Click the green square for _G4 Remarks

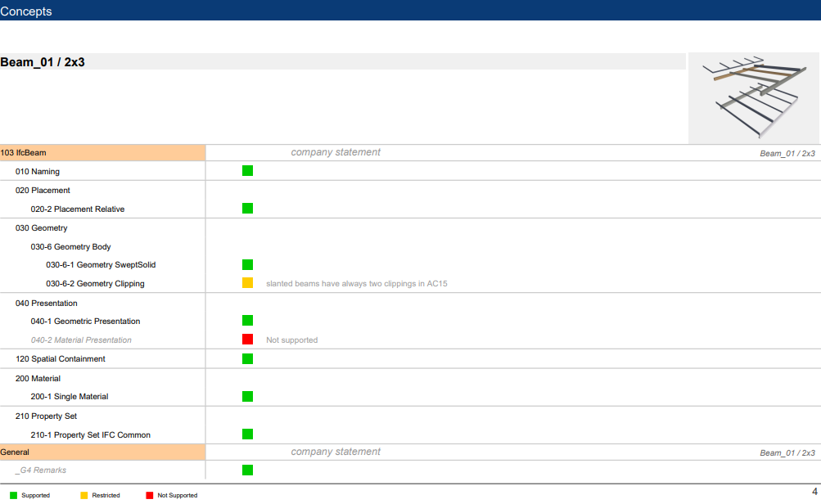[x=247, y=470]
